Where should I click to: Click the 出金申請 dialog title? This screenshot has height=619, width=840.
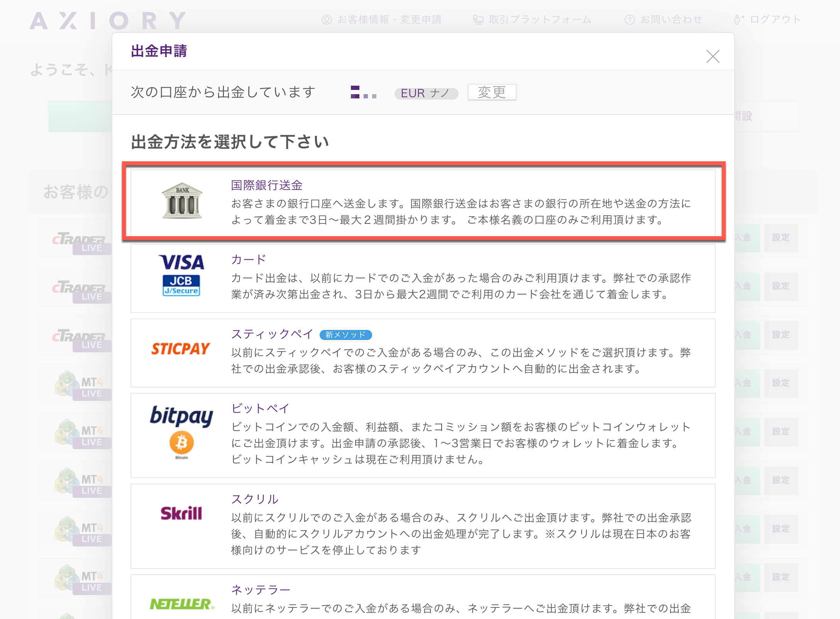coord(159,51)
